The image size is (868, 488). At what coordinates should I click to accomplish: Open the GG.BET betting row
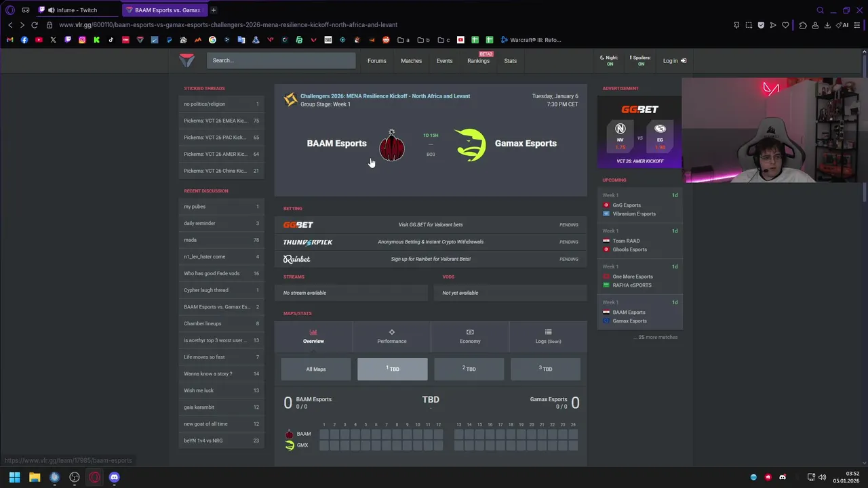click(431, 224)
